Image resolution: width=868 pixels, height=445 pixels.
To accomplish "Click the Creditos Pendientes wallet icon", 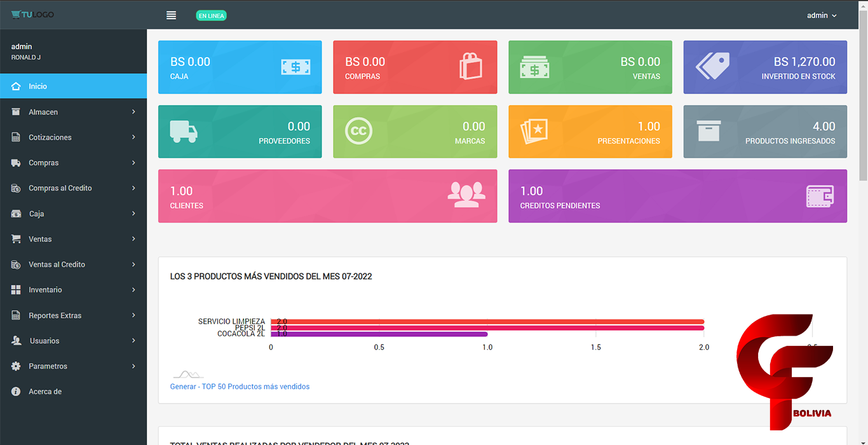I will point(820,196).
